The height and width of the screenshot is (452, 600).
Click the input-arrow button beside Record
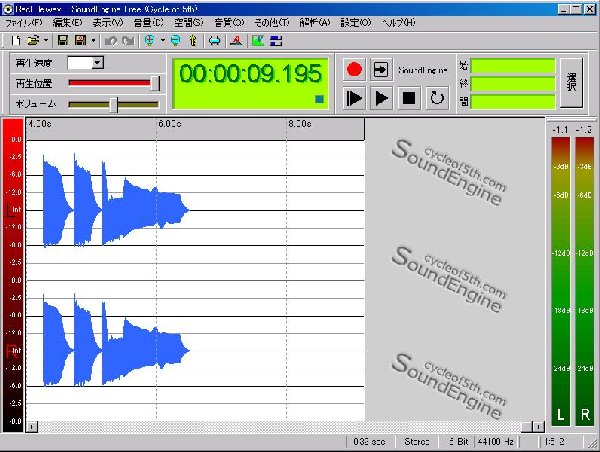click(x=381, y=69)
